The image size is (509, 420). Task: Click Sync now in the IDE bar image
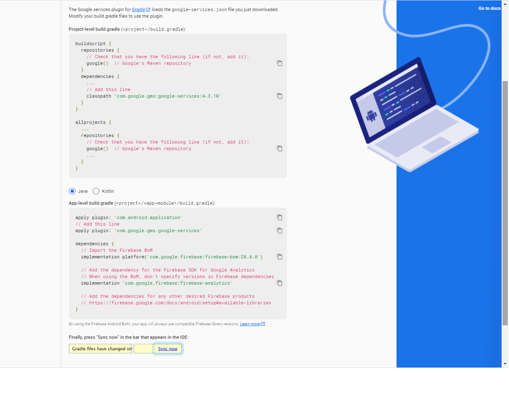pos(167,349)
